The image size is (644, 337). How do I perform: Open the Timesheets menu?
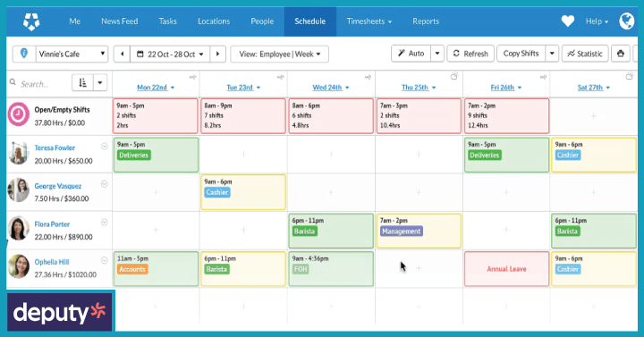(x=369, y=21)
